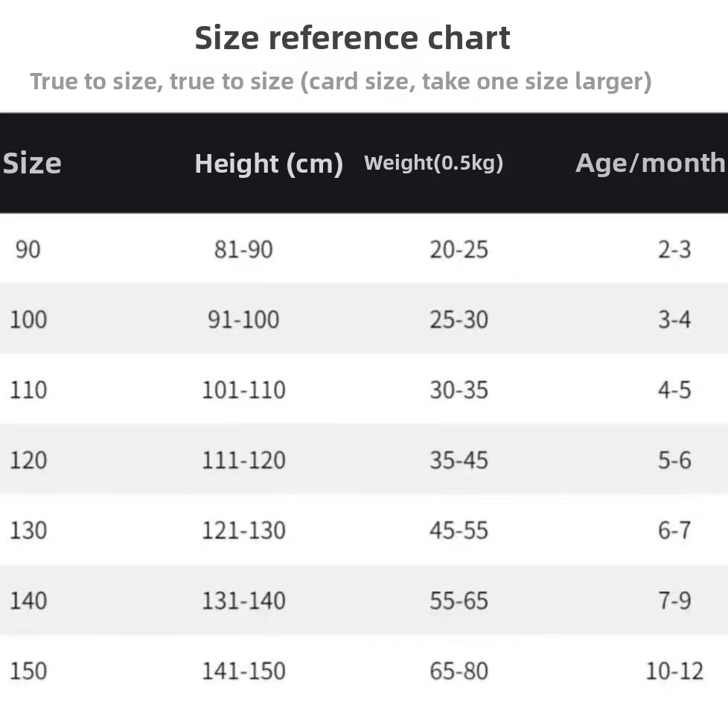This screenshot has height=728, width=728.
Task: Click the 111-120 height cell
Action: pos(243,461)
